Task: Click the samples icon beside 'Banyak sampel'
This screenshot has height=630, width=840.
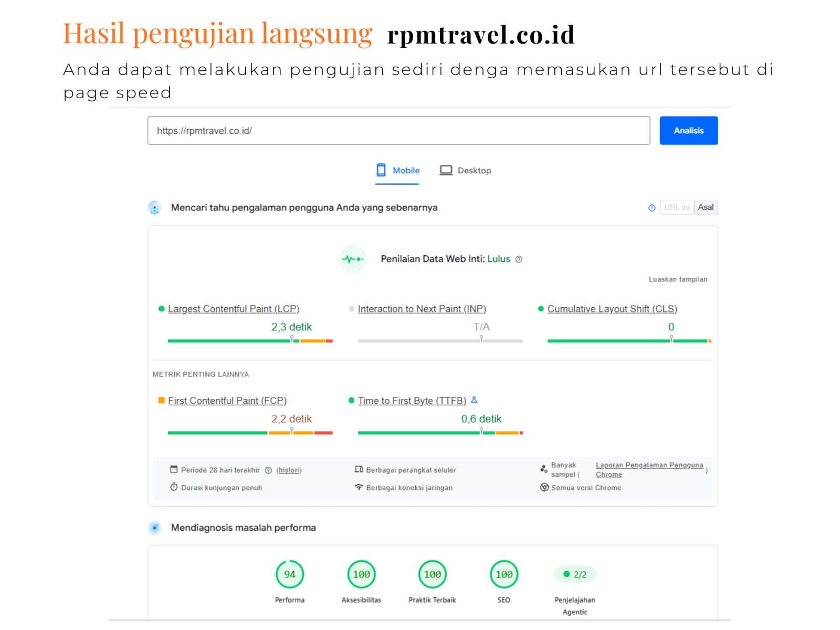Action: pyautogui.click(x=544, y=469)
